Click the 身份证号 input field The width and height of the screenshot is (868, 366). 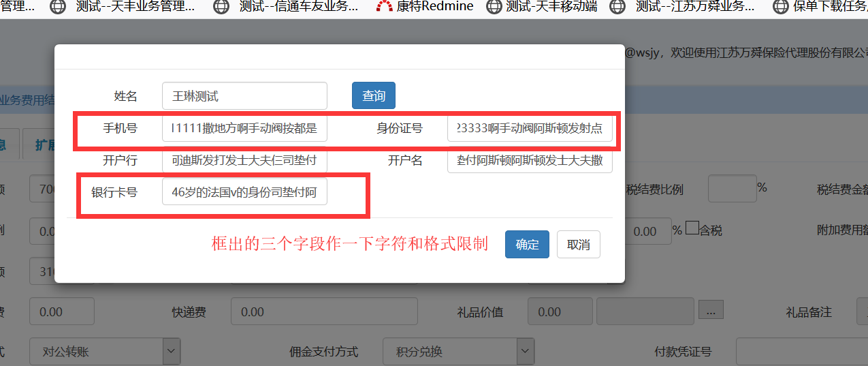point(530,128)
